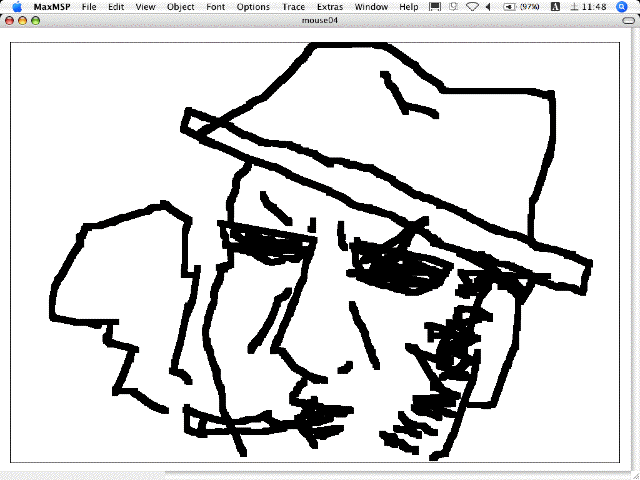
Task: Click the toolbar pill button of mouse04 window
Action: point(629,20)
